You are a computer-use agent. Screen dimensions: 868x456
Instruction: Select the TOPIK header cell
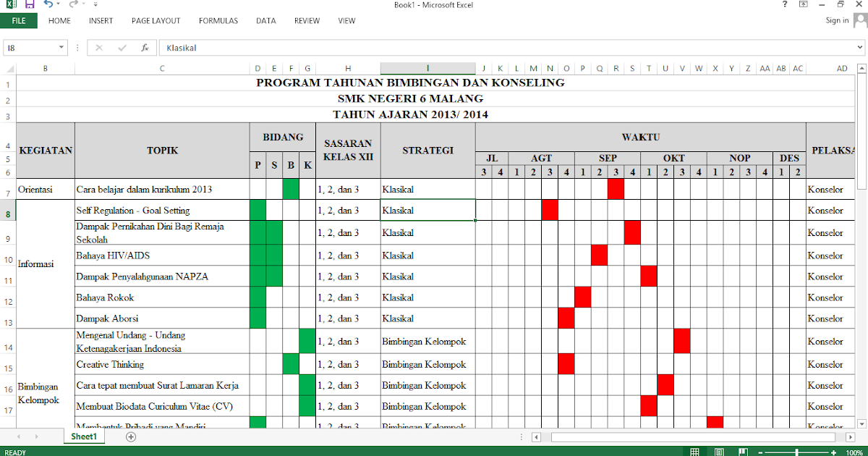(162, 151)
